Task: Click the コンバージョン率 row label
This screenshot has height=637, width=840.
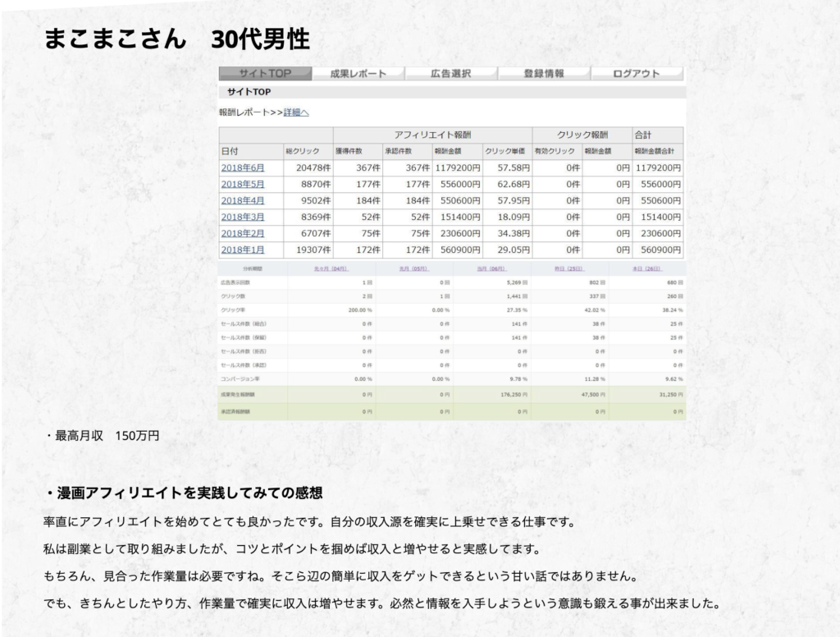Action: [x=240, y=379]
